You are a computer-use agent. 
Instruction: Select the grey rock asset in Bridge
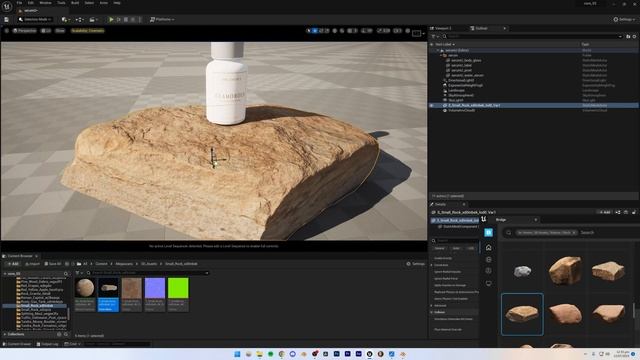pos(522,271)
